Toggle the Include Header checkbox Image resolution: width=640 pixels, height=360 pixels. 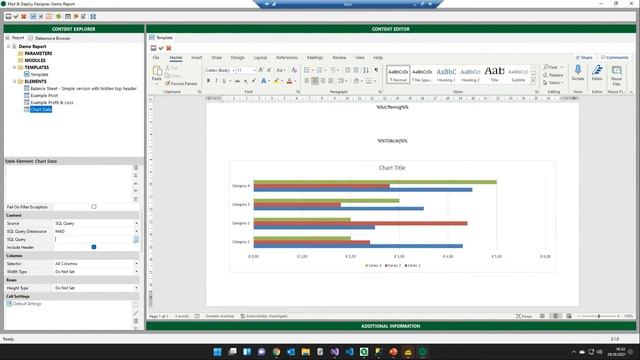pyautogui.click(x=94, y=247)
